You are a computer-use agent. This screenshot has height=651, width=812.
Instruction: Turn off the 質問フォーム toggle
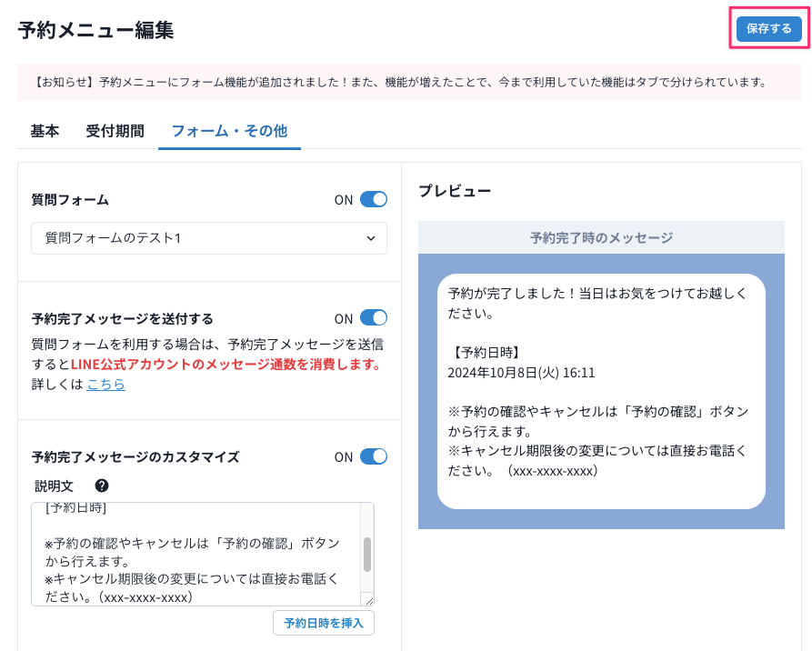(x=373, y=200)
